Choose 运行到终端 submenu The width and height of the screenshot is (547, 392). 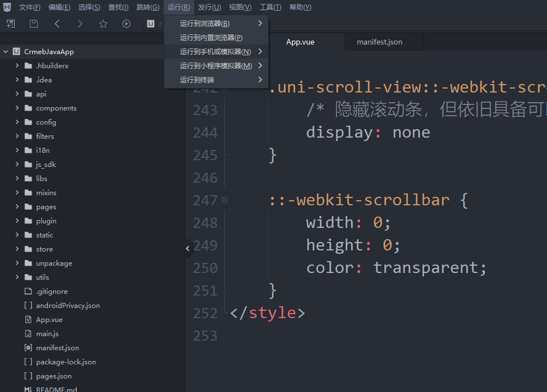216,80
